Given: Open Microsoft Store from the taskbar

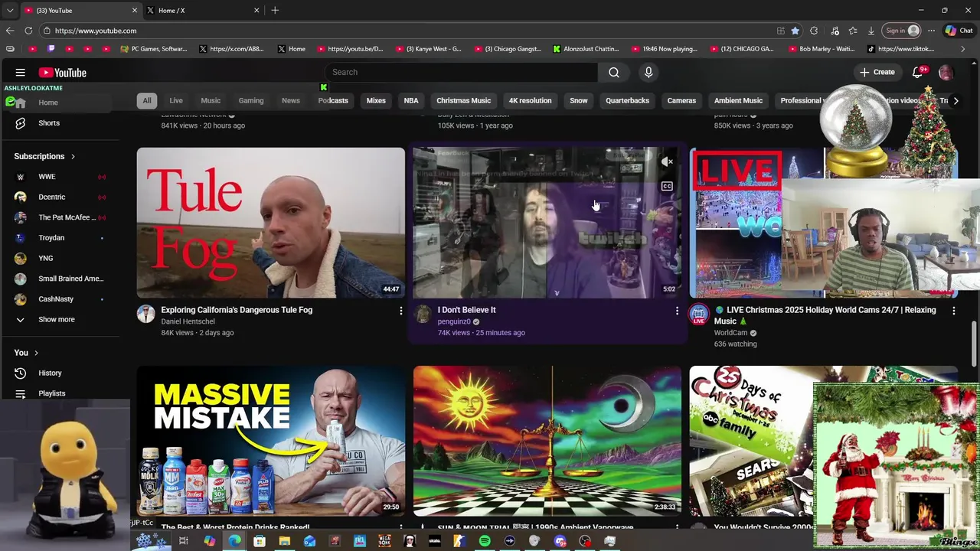Looking at the screenshot, I should [260, 541].
